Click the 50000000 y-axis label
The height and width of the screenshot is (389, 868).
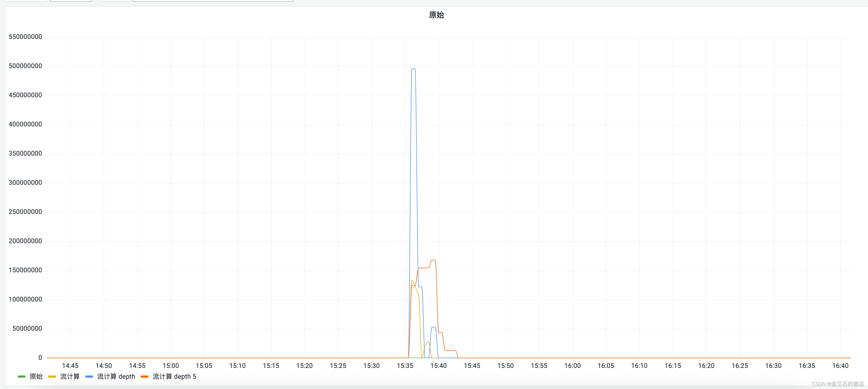coord(27,328)
